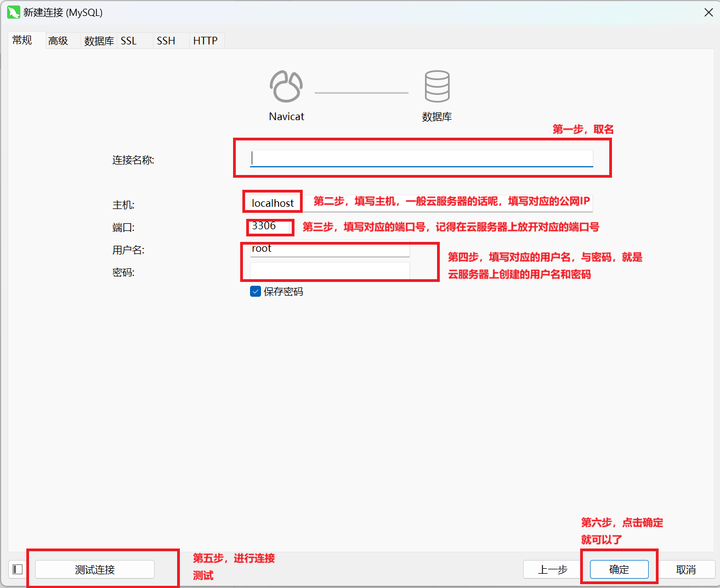
Task: Click the Navicat logo in title bar
Action: pos(14,12)
